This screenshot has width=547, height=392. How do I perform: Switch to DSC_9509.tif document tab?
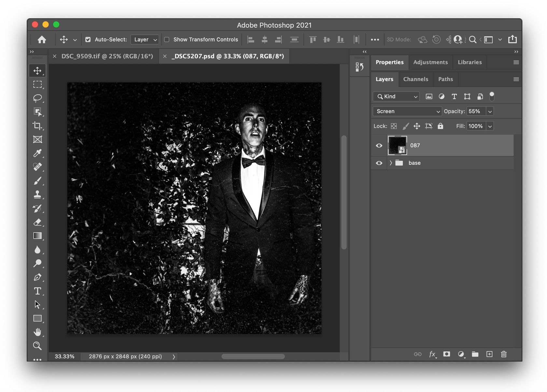[107, 56]
